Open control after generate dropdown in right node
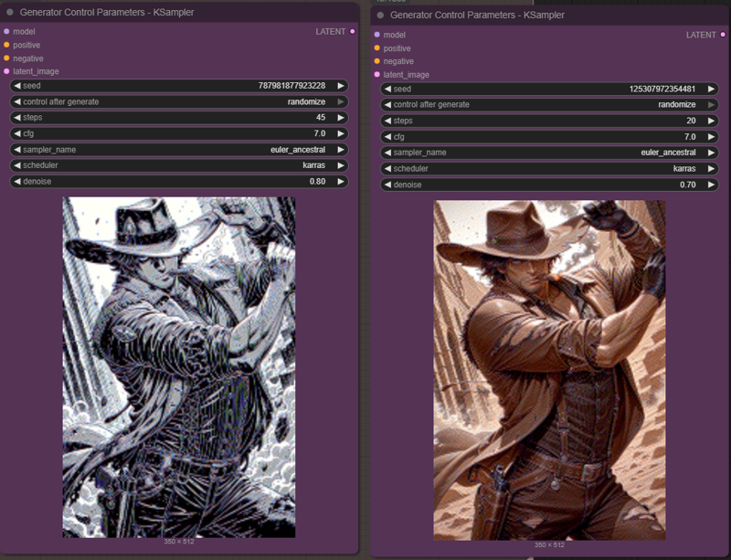The height and width of the screenshot is (560, 731). pyautogui.click(x=549, y=105)
